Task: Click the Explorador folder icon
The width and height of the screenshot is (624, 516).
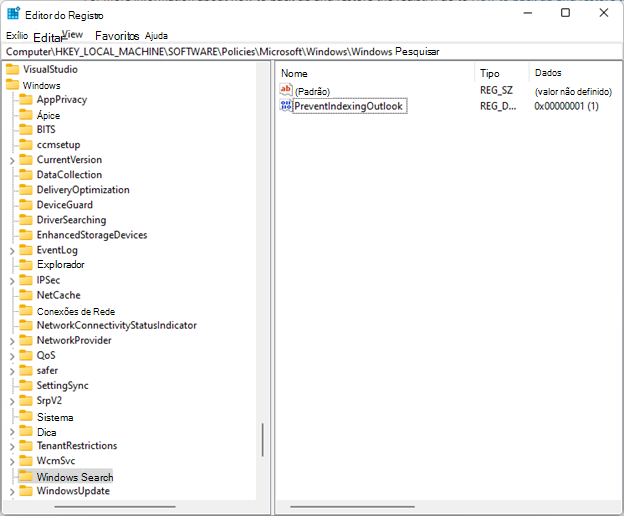Action: [26, 265]
